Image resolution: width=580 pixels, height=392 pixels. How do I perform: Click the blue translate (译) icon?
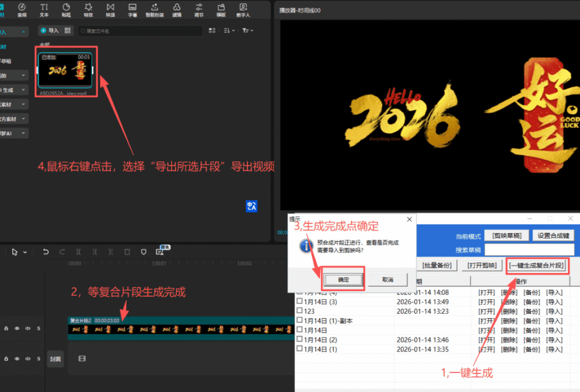tap(251, 207)
